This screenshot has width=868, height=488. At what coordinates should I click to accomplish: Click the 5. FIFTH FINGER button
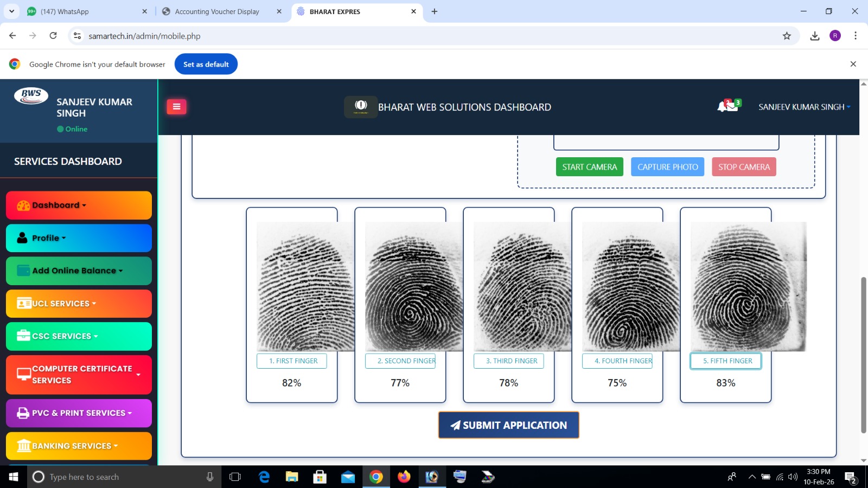[x=726, y=361]
